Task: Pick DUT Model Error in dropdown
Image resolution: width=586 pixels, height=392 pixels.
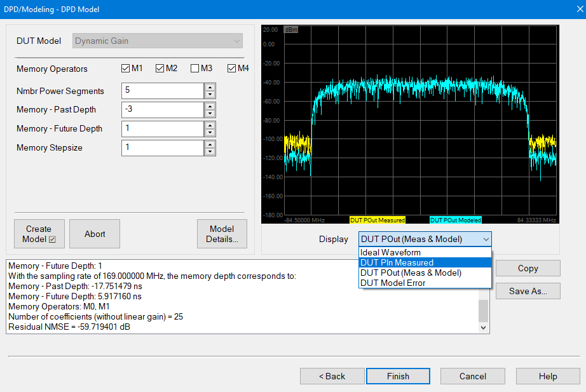Action: [x=393, y=283]
